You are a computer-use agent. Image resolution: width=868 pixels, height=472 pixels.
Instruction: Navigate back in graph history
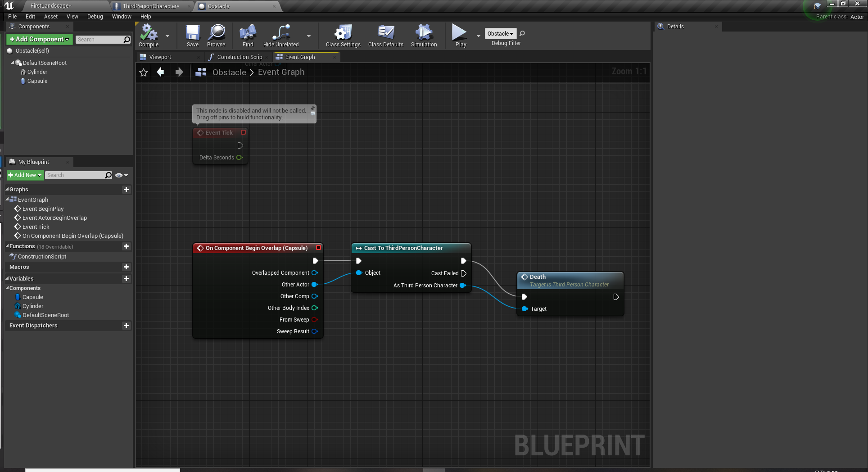160,72
